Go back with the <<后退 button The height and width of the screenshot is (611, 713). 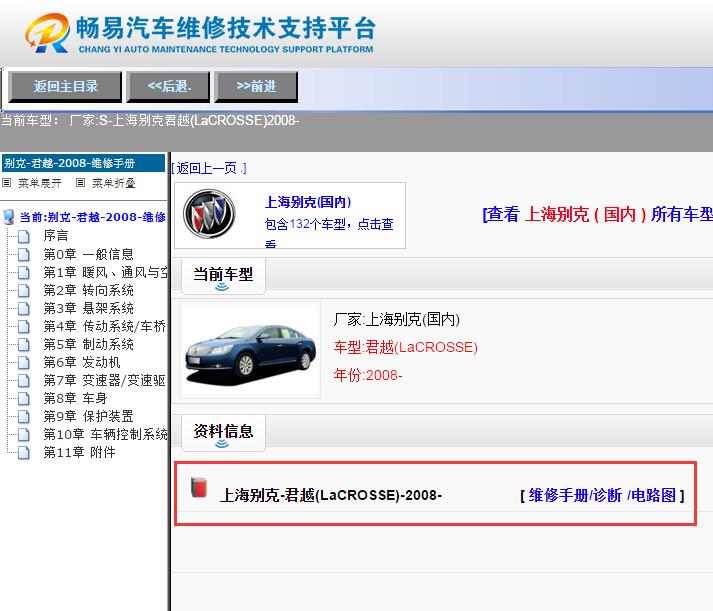pyautogui.click(x=169, y=86)
